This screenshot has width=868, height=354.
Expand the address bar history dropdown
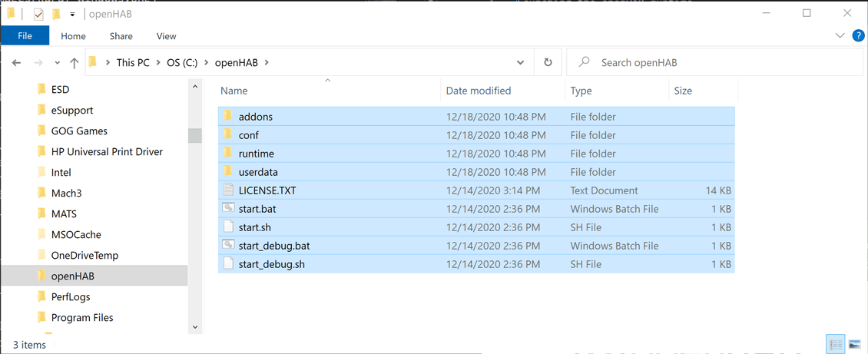[520, 63]
